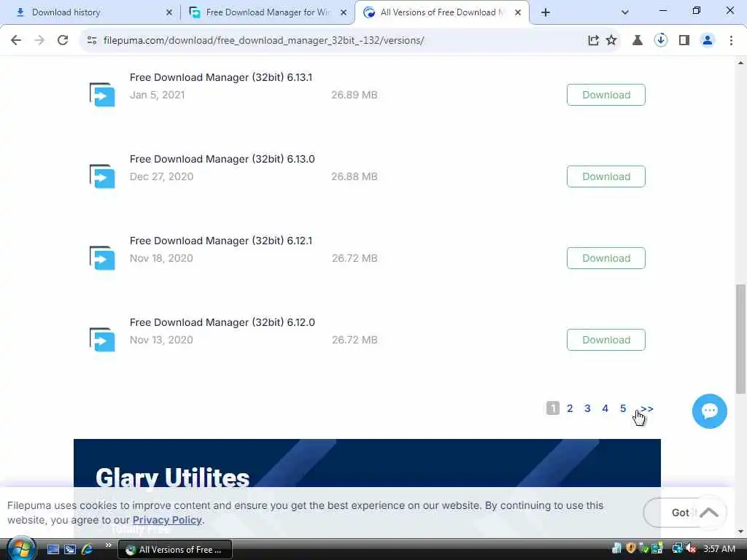This screenshot has width=747, height=560.
Task: Click title Free Download Manager (32bit) 6.12.0
Action: (222, 323)
